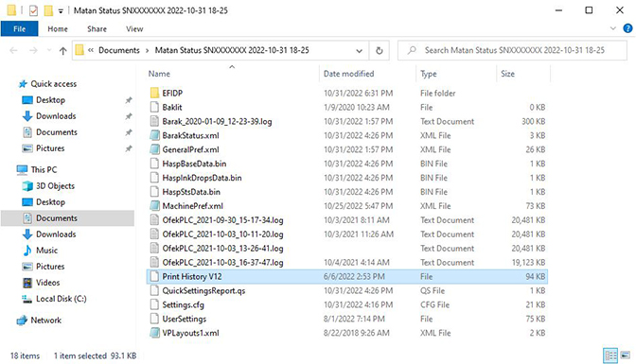Select the UserSettings file

coord(185,319)
